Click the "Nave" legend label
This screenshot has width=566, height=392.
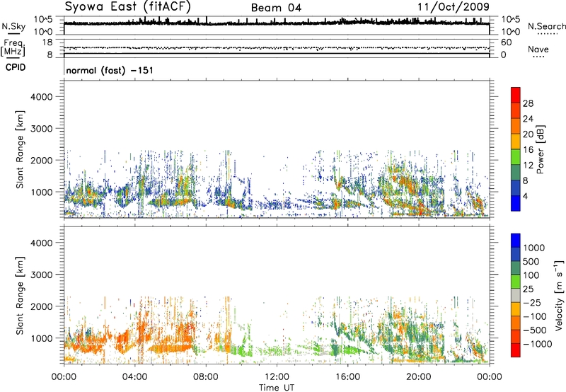tap(538, 50)
